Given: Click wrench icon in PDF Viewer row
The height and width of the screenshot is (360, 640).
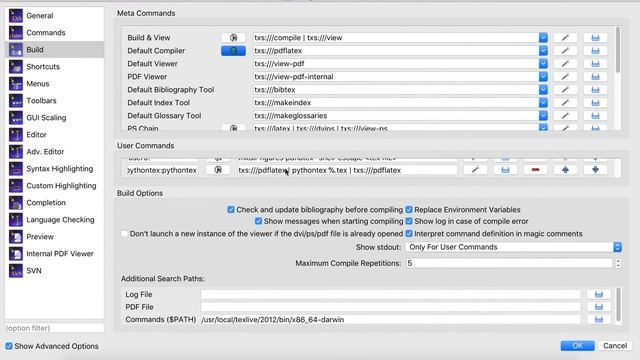Looking at the screenshot, I should click(565, 77).
